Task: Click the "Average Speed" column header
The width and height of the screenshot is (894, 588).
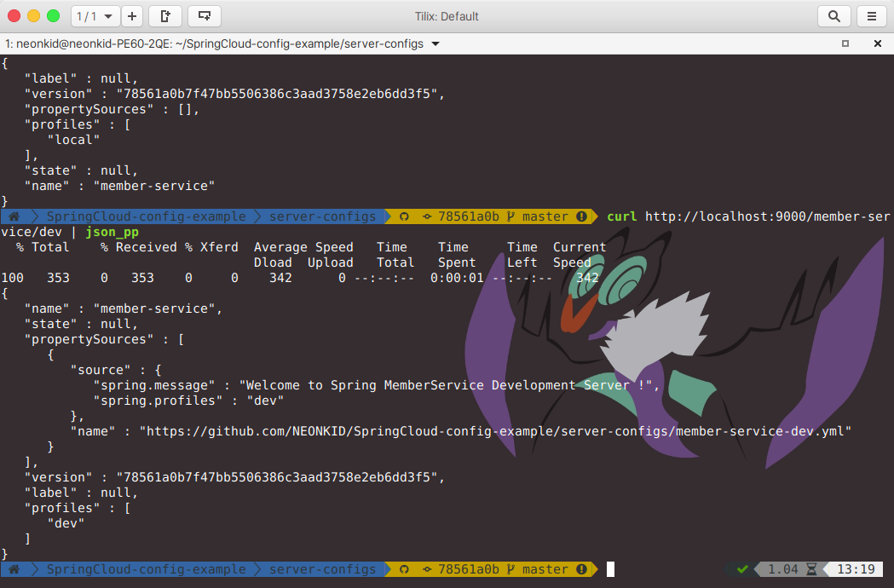Action: 303,247
